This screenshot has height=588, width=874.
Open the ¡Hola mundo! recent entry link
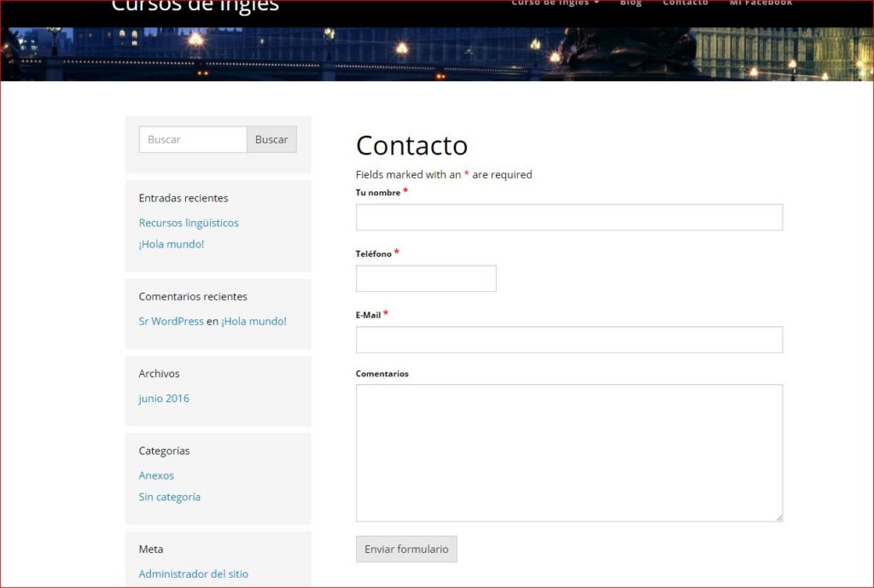click(171, 244)
